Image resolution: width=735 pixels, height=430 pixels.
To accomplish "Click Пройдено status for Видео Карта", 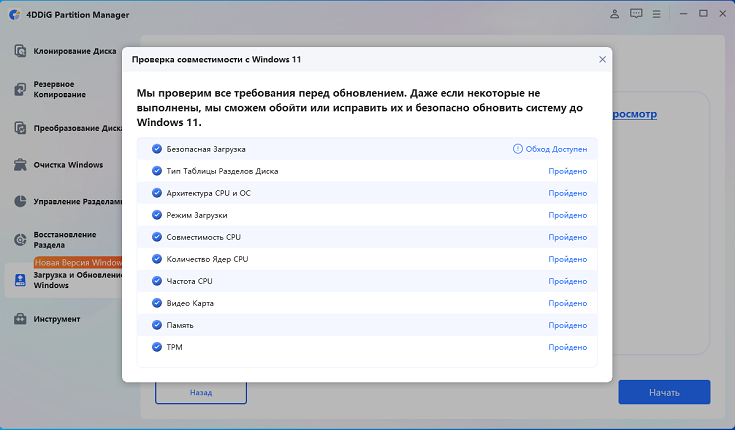I will pos(568,303).
